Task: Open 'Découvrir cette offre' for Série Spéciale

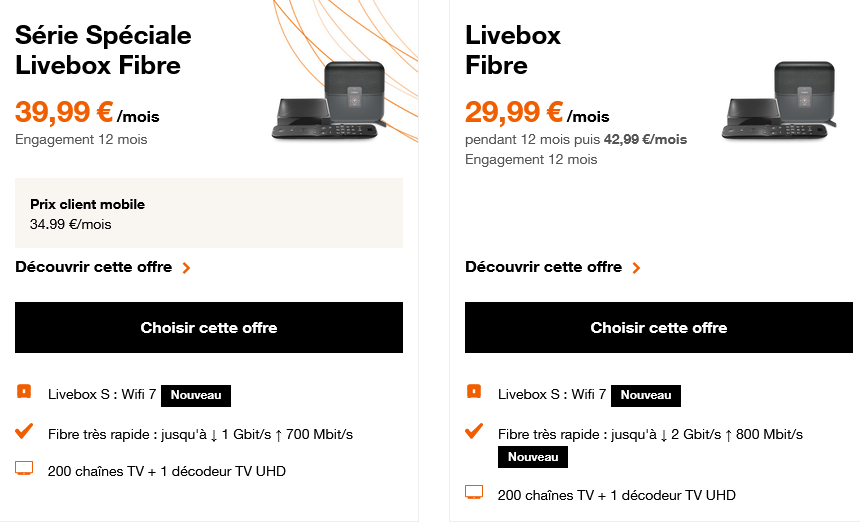Action: (x=94, y=267)
